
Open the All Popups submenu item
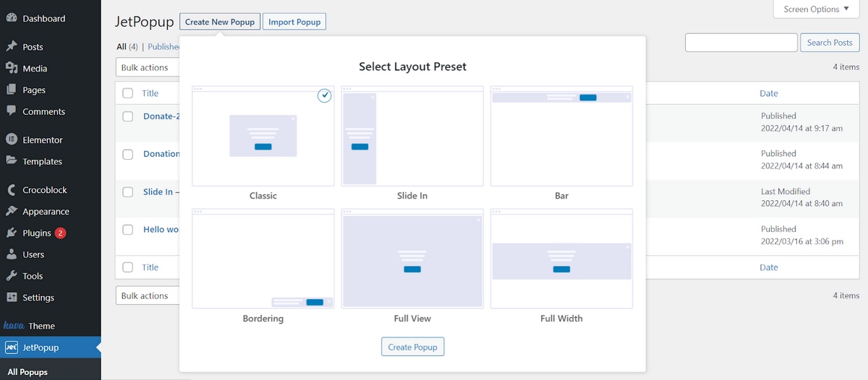(27, 372)
